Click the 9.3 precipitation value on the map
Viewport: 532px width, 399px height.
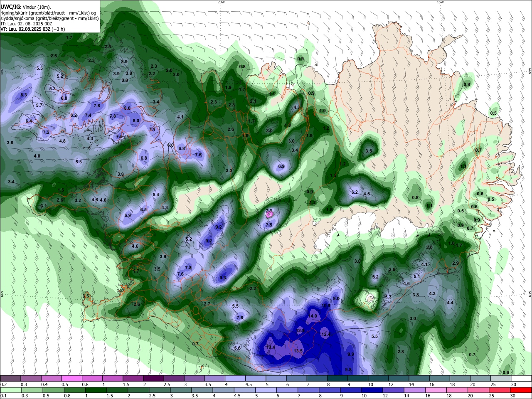222,278
